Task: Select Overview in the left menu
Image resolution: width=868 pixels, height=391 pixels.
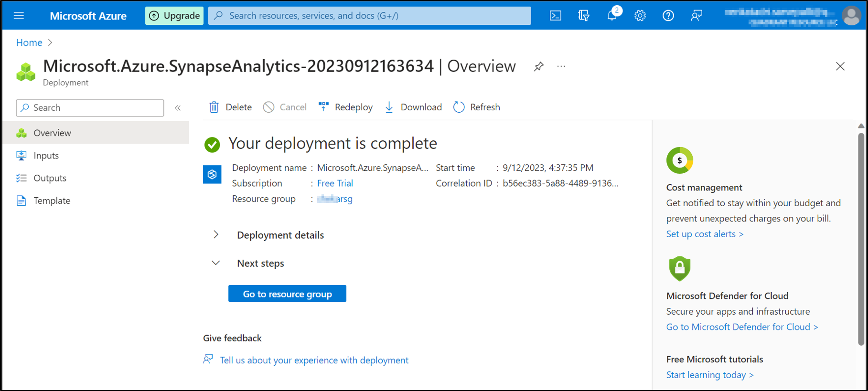Action: click(x=96, y=133)
